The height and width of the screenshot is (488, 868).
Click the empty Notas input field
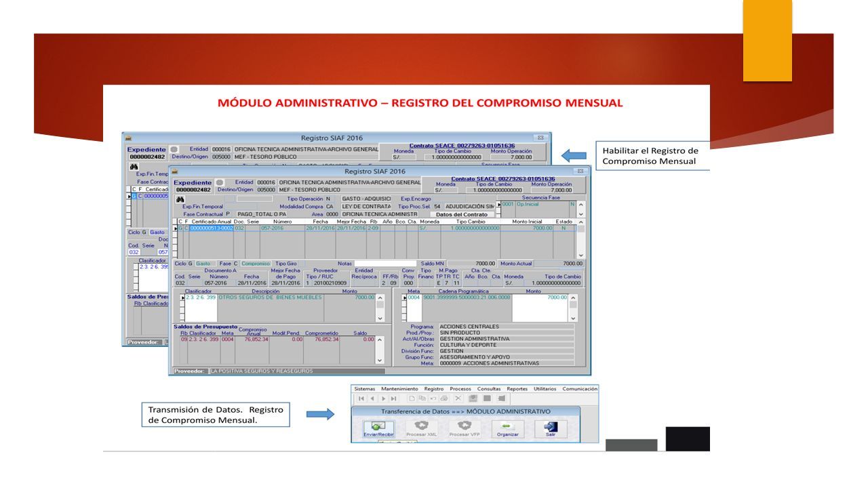(x=385, y=264)
